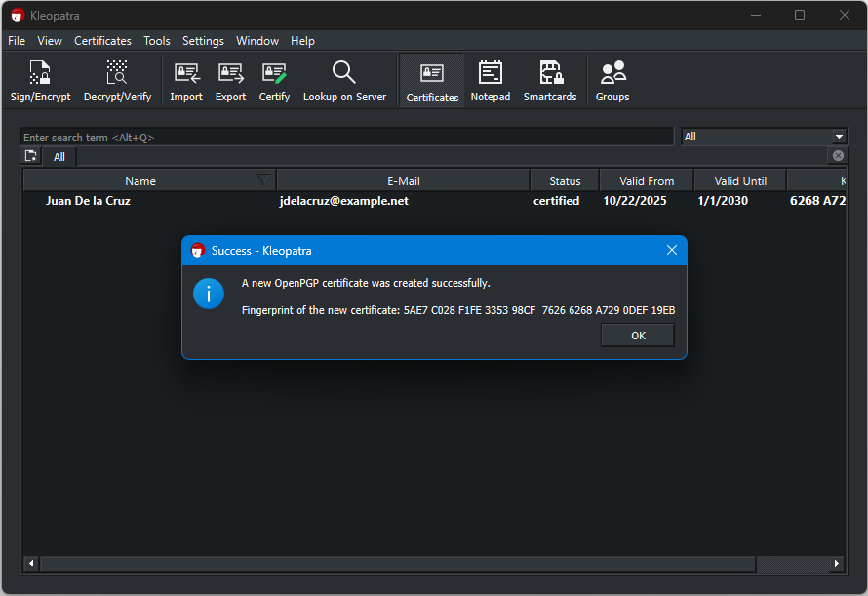This screenshot has width=868, height=596.
Task: Click the new tab icon beside All
Action: point(31,156)
